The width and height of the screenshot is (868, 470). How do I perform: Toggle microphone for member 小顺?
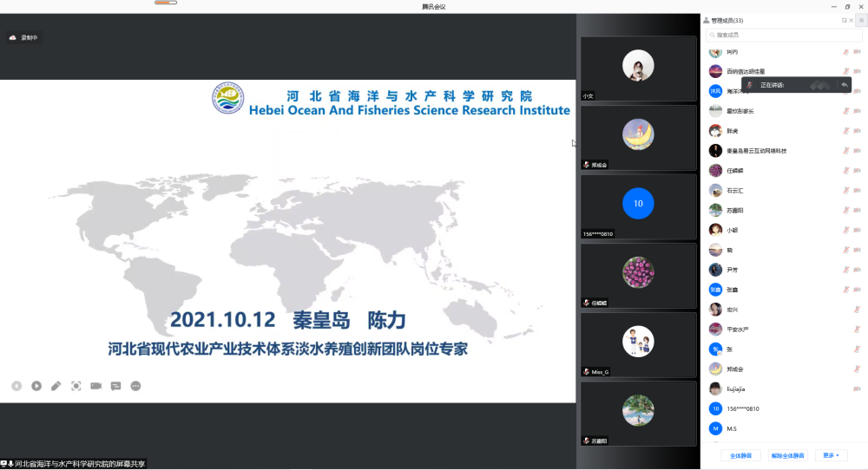tap(845, 230)
